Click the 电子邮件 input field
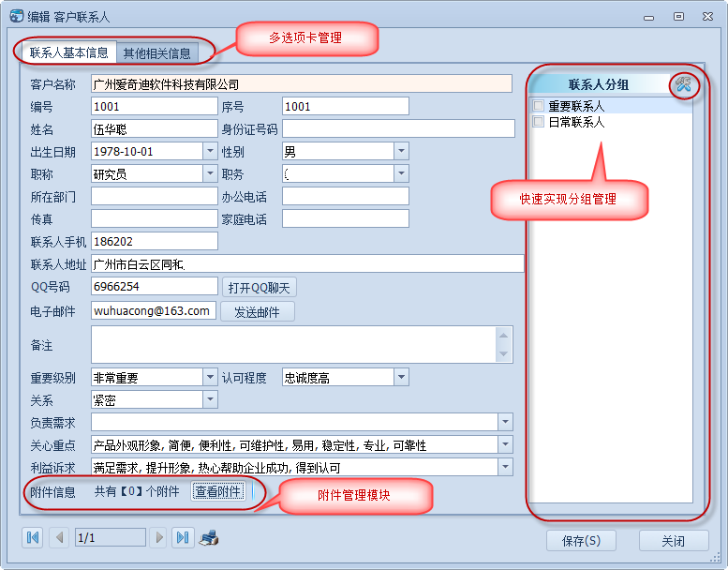Viewport: 728px width, 570px height. 154,311
